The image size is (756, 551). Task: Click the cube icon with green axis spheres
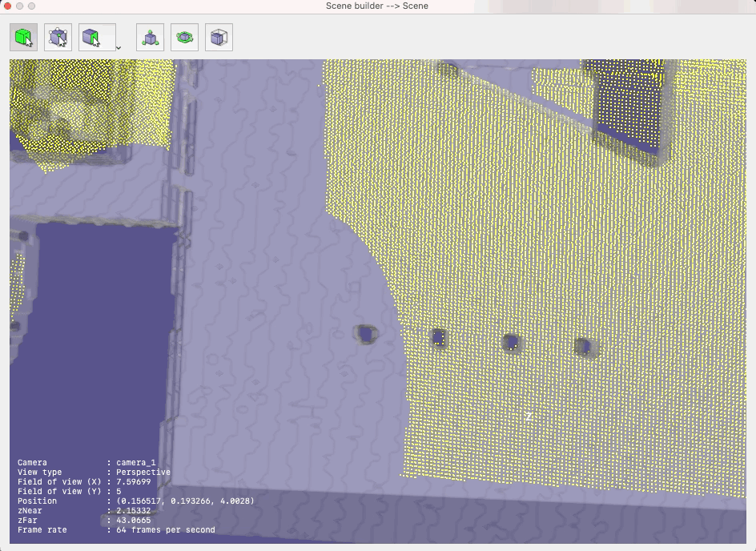tap(150, 36)
